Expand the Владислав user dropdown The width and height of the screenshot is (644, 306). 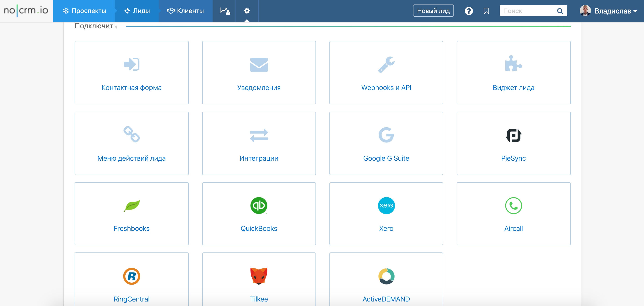point(616,11)
